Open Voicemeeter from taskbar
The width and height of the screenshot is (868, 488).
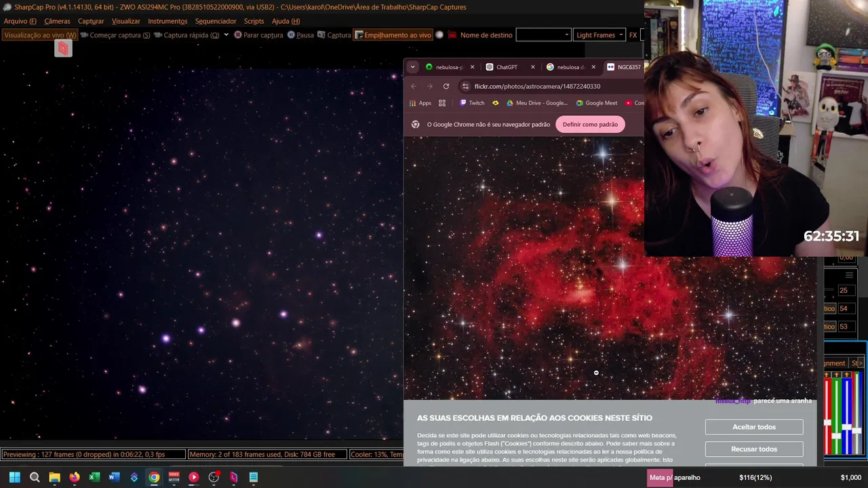[x=174, y=477]
